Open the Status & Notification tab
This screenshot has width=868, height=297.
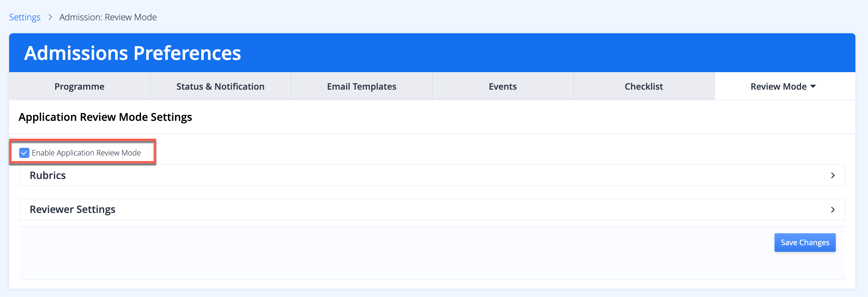(220, 87)
